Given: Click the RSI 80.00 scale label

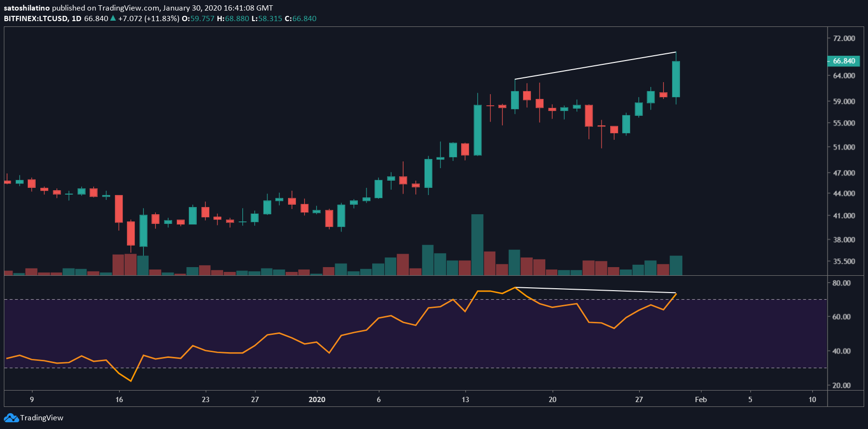Looking at the screenshot, I should click(842, 283).
